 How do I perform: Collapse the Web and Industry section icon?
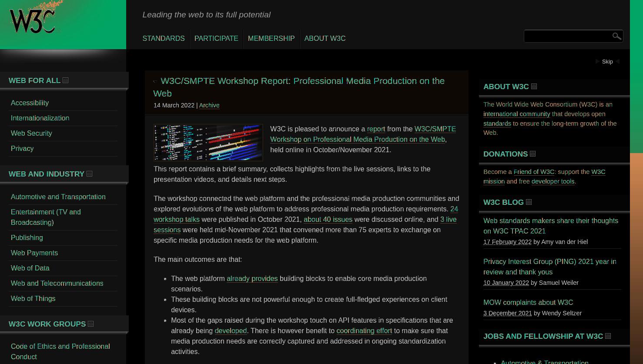pos(90,174)
